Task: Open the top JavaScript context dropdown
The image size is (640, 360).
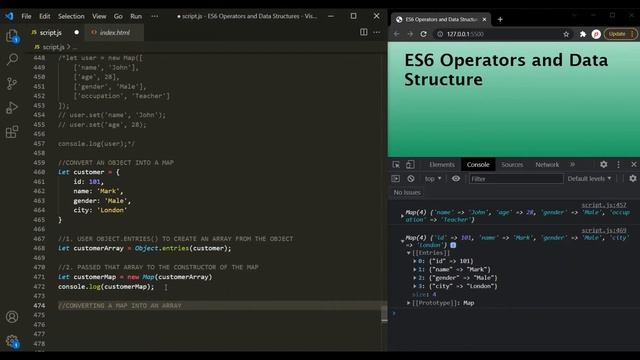Action: 433,179
